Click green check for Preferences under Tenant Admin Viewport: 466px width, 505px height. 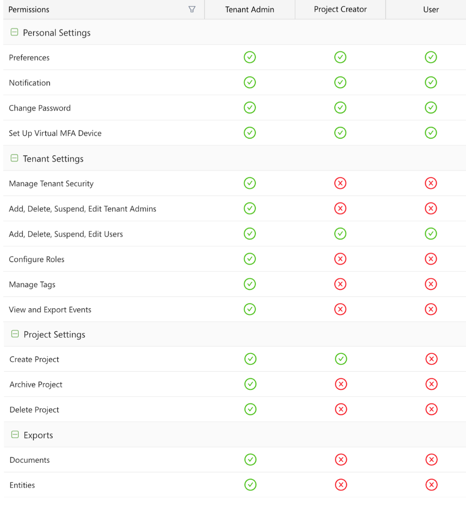250,57
